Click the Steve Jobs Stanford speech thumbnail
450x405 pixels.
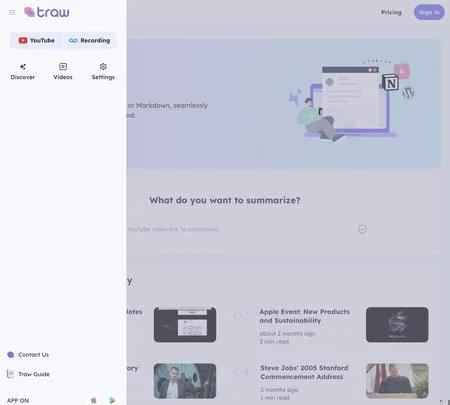397,381
